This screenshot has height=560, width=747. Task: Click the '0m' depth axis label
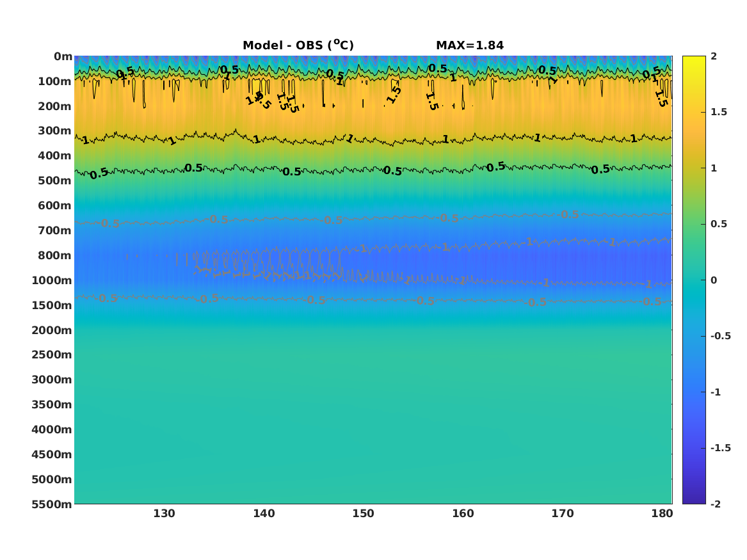tap(63, 57)
